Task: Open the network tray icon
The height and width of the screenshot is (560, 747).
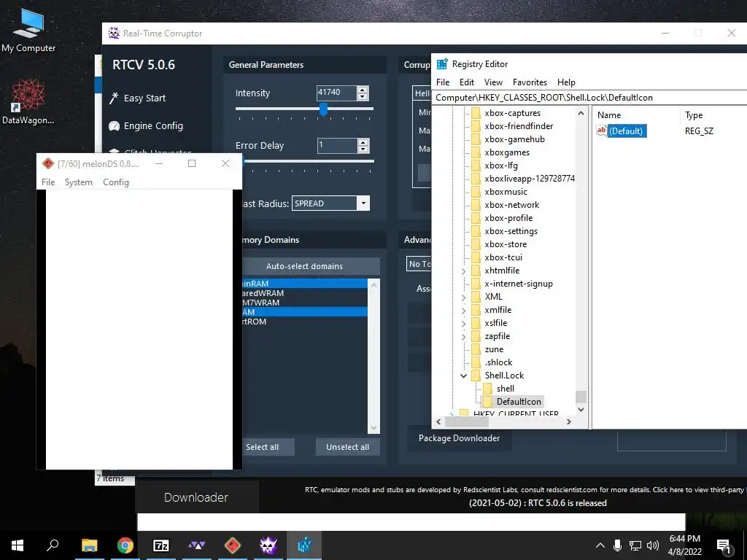Action: pyautogui.click(x=635, y=545)
